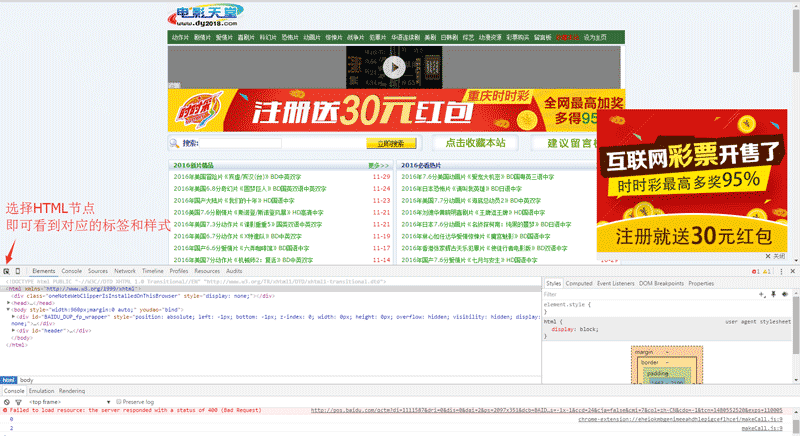Select the Properties sidebar tab
The width and height of the screenshot is (800, 436).
(x=701, y=284)
